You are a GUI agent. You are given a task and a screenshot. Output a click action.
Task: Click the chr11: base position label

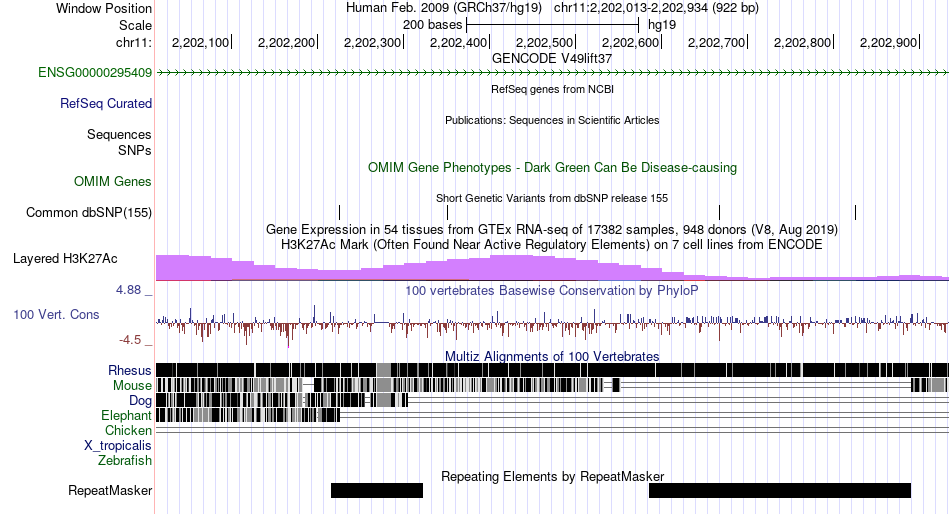[x=134, y=42]
